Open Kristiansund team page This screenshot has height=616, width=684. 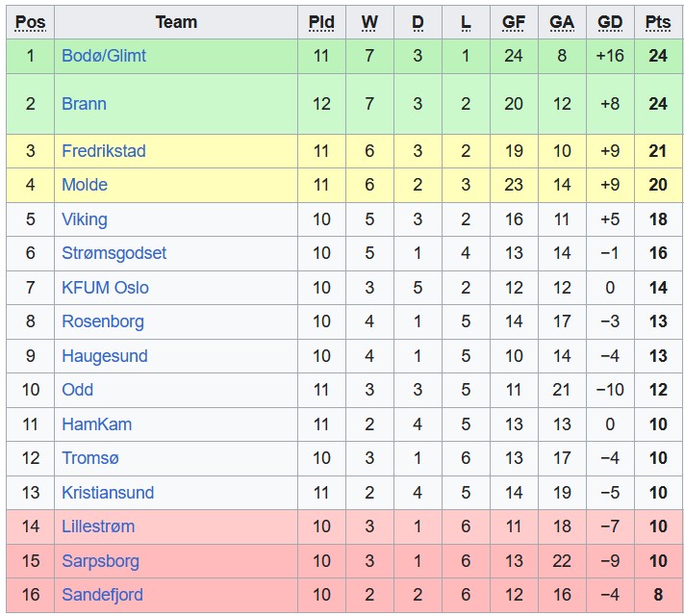(108, 493)
